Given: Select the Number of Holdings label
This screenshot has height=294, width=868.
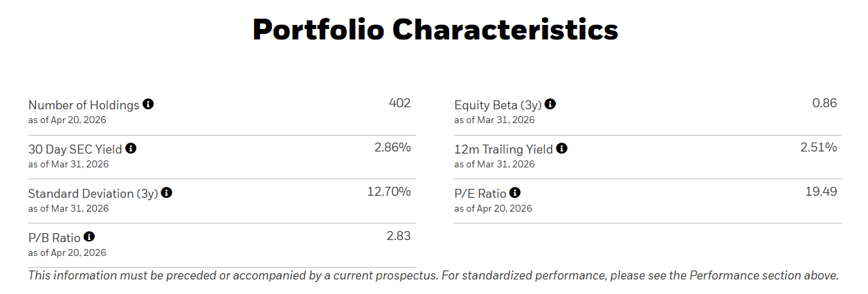Looking at the screenshot, I should click(84, 105).
